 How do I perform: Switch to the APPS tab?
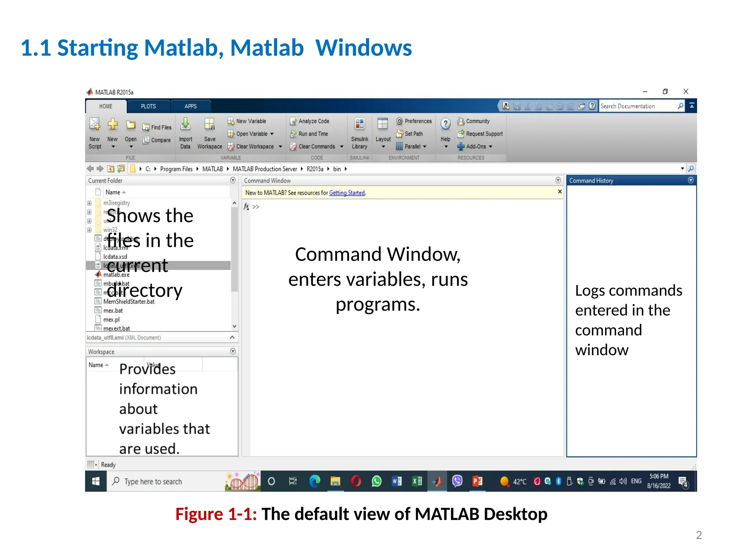(190, 106)
